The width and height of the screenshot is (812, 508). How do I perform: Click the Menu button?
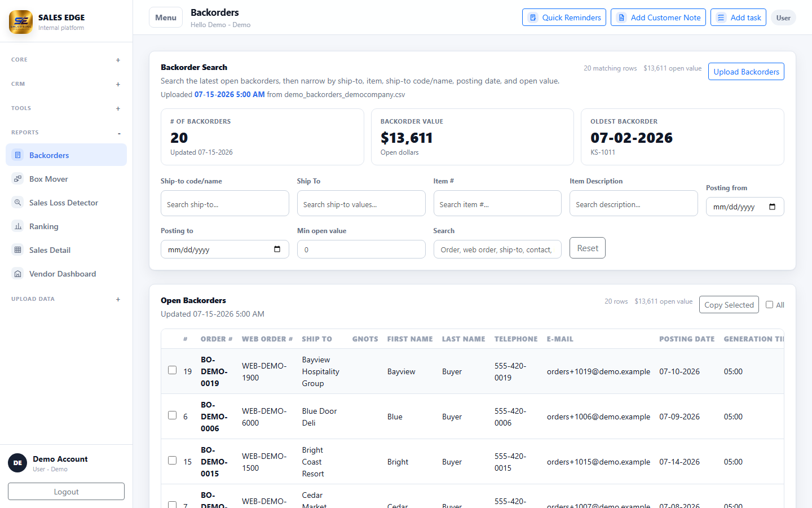[166, 17]
